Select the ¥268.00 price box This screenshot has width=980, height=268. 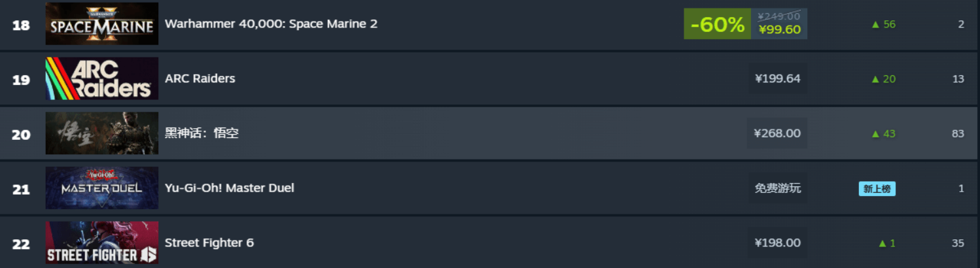click(777, 133)
